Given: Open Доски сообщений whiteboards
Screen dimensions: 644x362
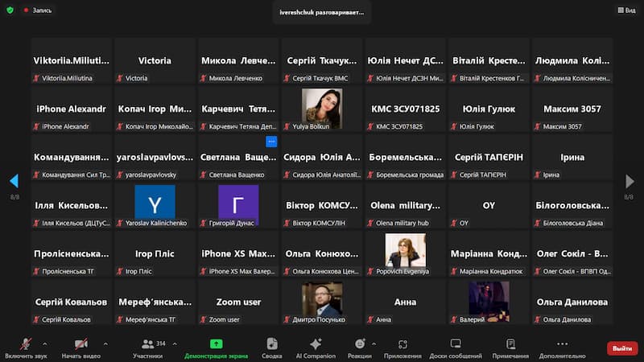Looking at the screenshot, I should [x=455, y=347].
